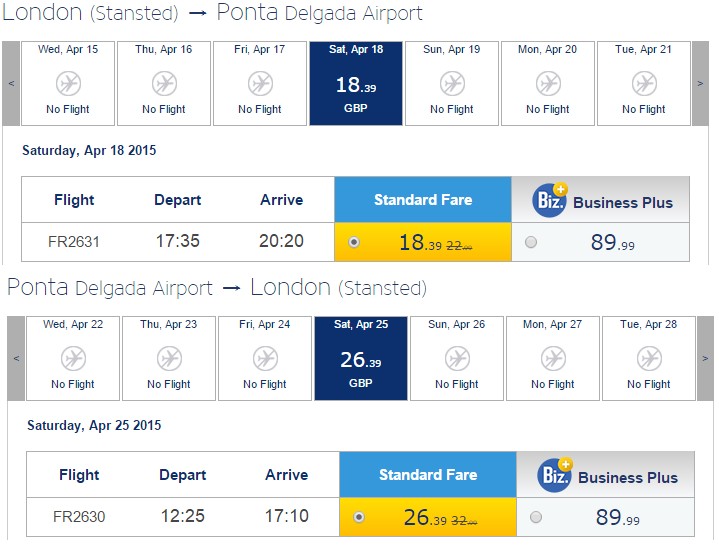Show earlier return dates with left arrow
This screenshot has height=546, width=719.
click(16, 358)
